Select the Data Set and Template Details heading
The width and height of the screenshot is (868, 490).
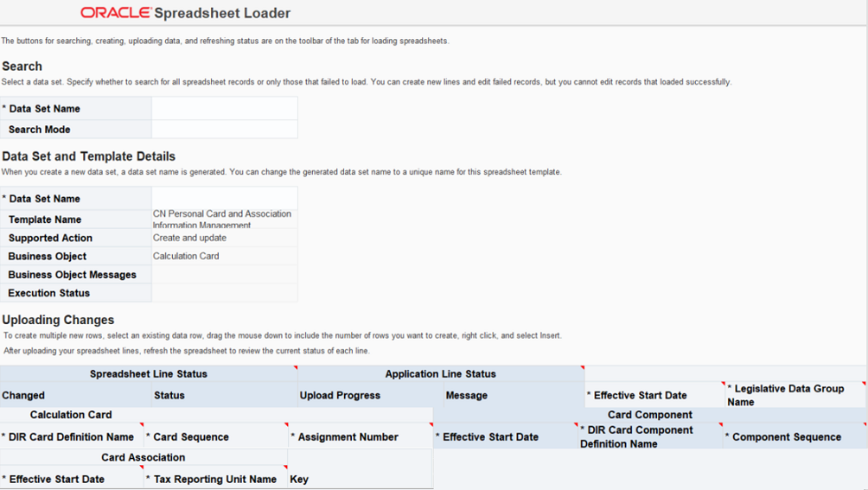click(88, 156)
